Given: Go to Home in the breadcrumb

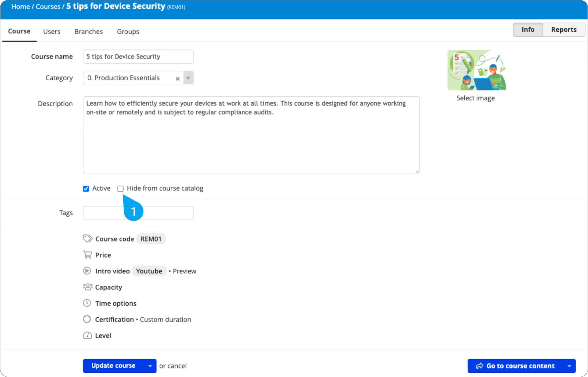Looking at the screenshot, I should (20, 7).
